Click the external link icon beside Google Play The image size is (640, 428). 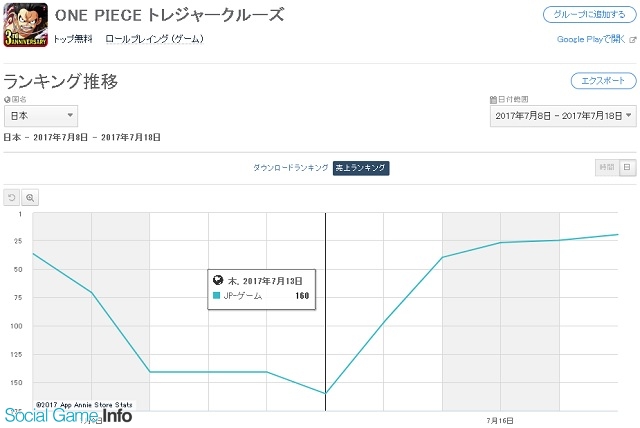pos(633,40)
